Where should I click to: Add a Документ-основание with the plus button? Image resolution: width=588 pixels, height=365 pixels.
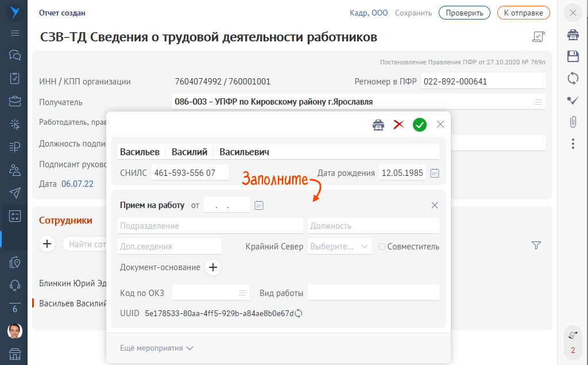point(213,267)
